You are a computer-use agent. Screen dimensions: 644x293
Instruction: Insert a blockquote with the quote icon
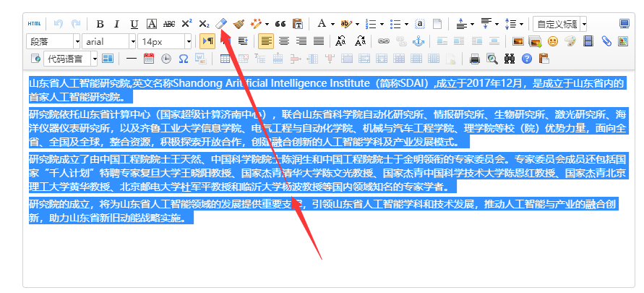pos(280,24)
